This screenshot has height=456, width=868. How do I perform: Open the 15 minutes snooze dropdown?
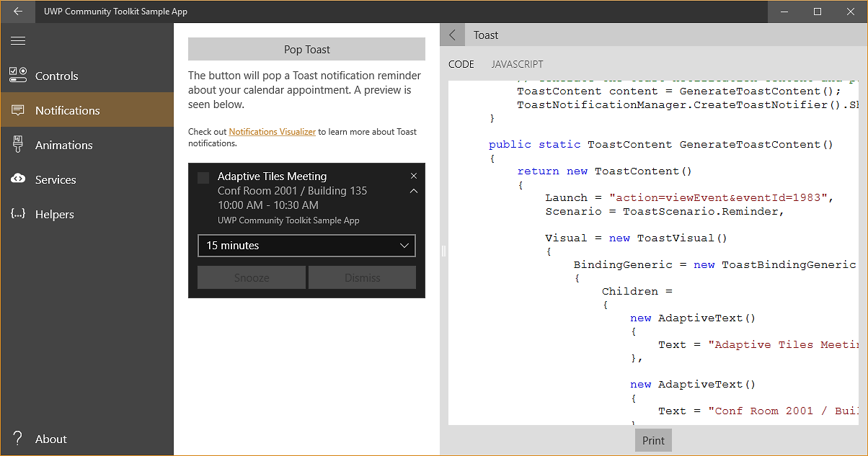point(306,246)
